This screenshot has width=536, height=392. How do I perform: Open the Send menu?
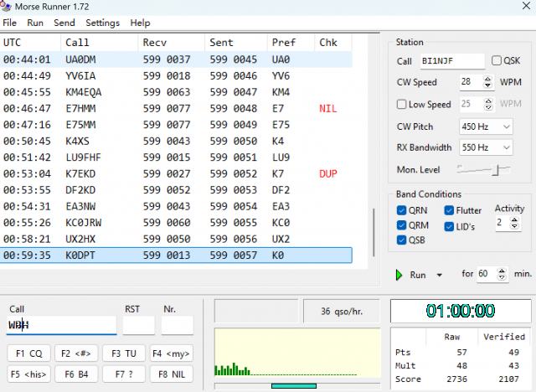click(64, 23)
